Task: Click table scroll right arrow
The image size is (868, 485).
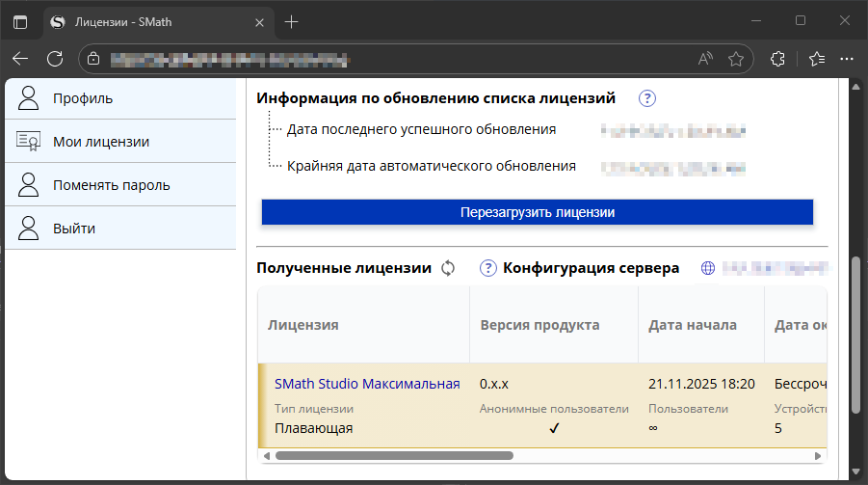Action: 818,456
